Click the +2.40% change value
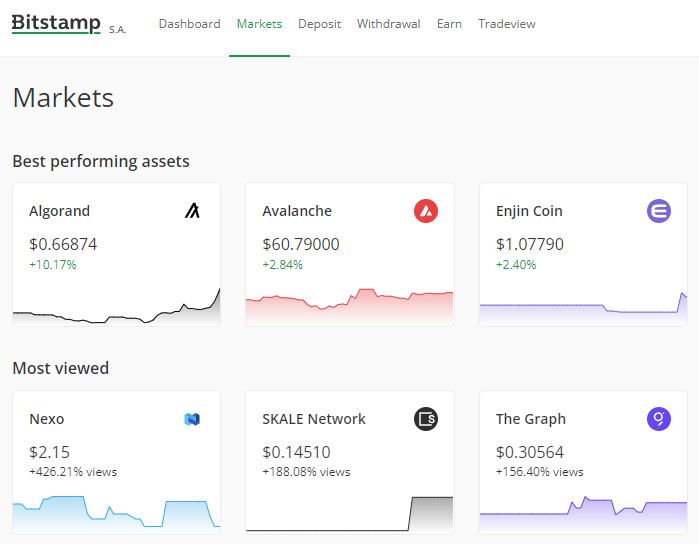 tap(516, 265)
